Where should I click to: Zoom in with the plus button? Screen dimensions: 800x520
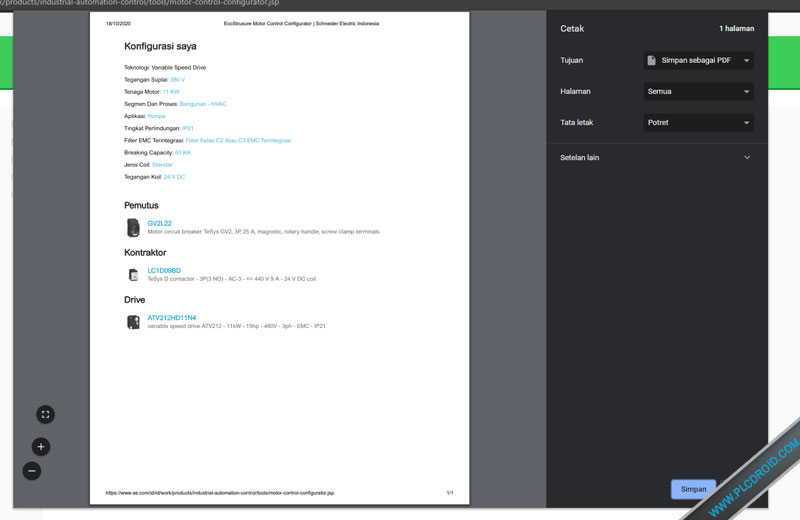(41, 447)
